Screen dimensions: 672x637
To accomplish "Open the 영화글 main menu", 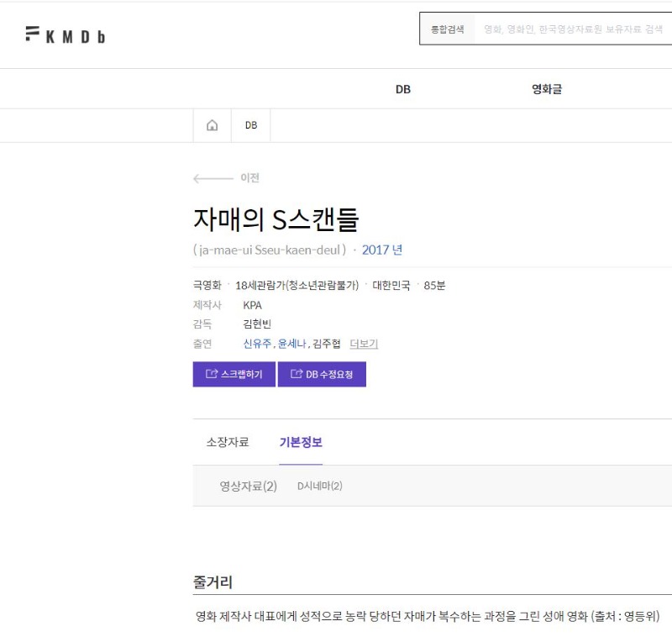I will [547, 89].
